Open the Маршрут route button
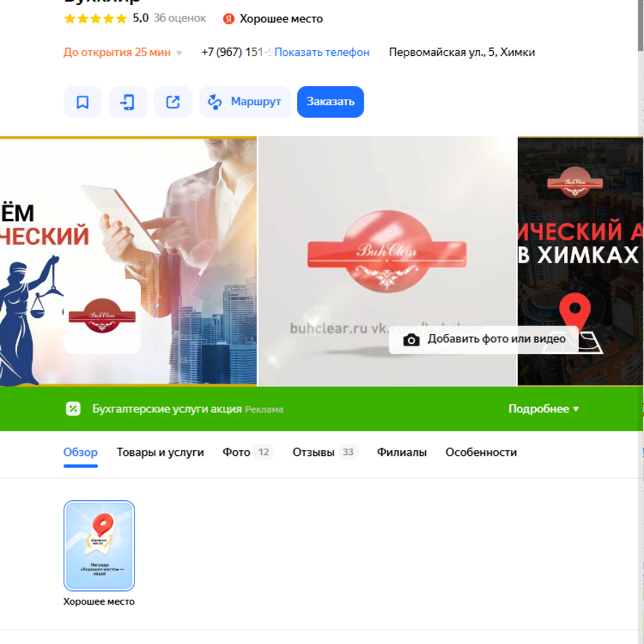This screenshot has width=644, height=644. point(245,102)
